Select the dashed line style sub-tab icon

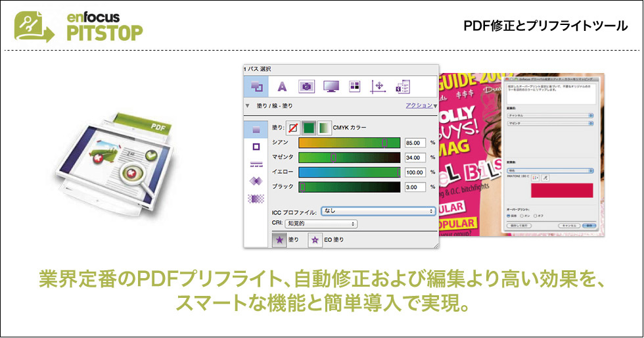(x=256, y=164)
